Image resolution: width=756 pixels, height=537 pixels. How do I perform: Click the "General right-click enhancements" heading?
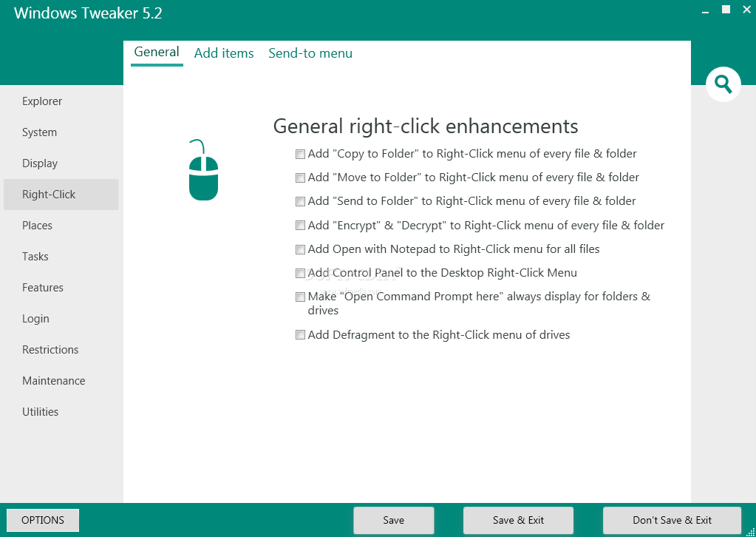tap(425, 126)
